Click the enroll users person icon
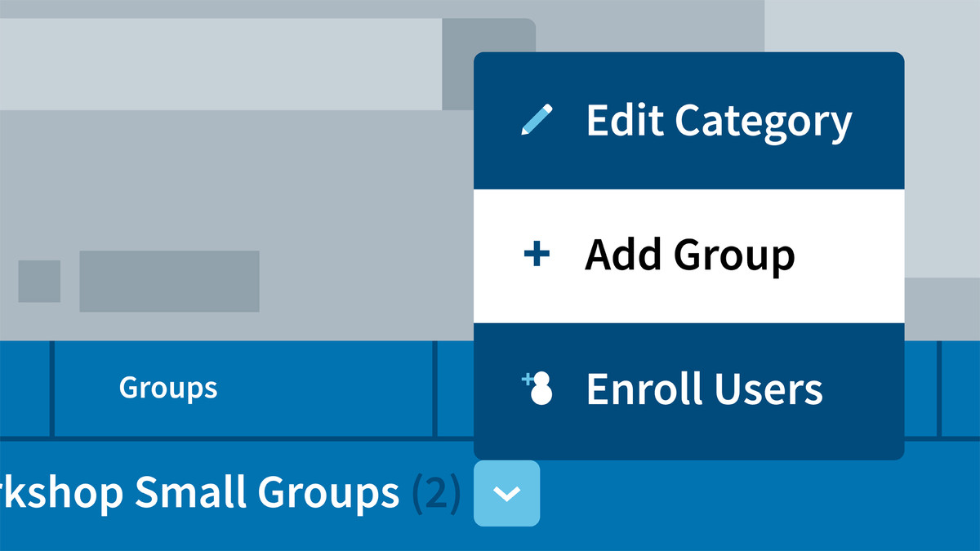Screen dimensions: 980x551 (x=538, y=389)
